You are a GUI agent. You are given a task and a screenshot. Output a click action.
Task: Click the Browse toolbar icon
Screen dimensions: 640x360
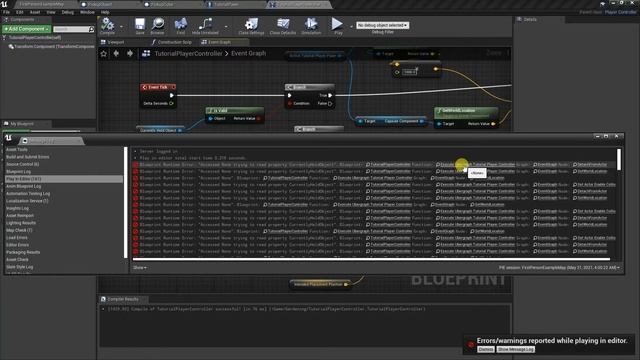158,26
